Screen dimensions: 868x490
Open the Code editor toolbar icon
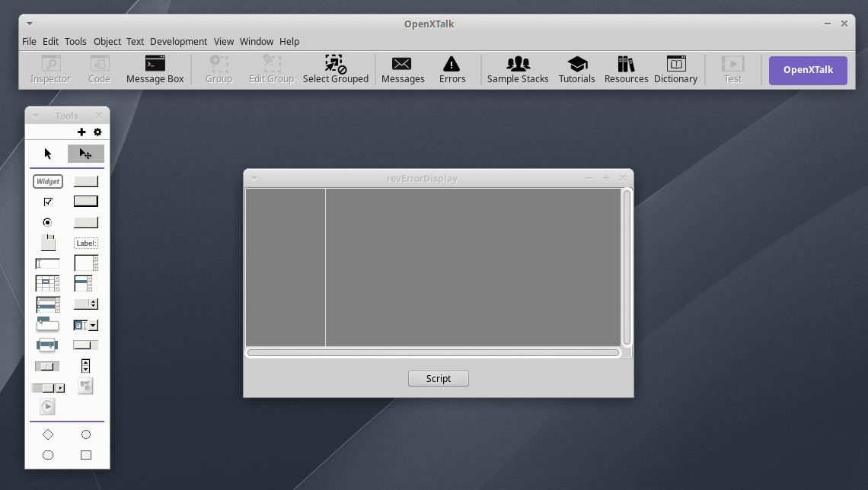click(x=100, y=70)
